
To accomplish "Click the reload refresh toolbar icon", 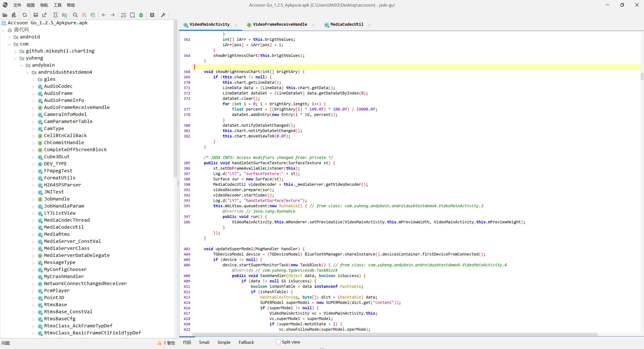I will pyautogui.click(x=24, y=15).
